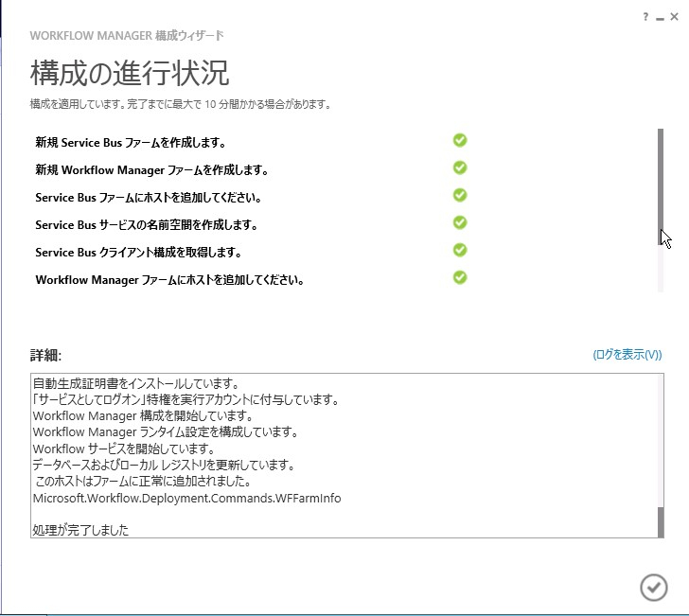Open the log via ログを表示(V) link
Screen dimensions: 689x616
tap(627, 355)
